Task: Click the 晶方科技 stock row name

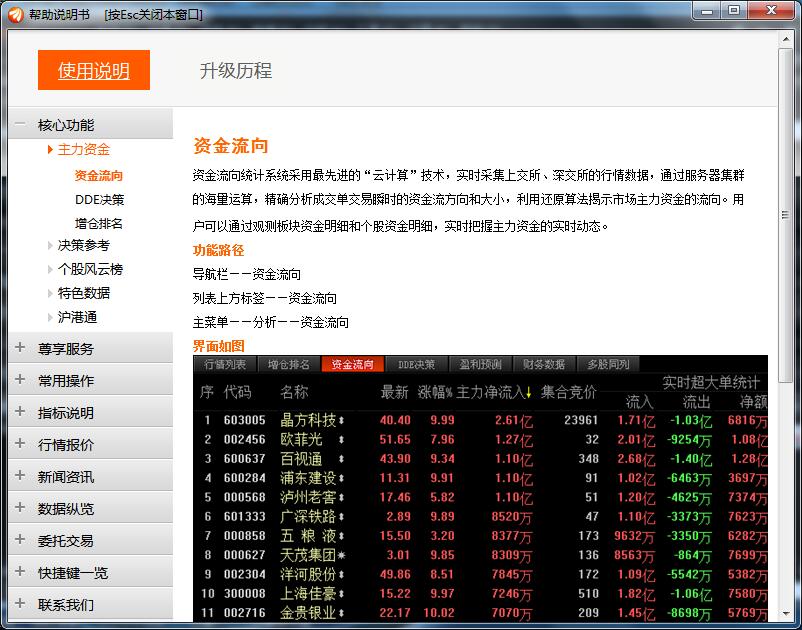Action: 308,420
